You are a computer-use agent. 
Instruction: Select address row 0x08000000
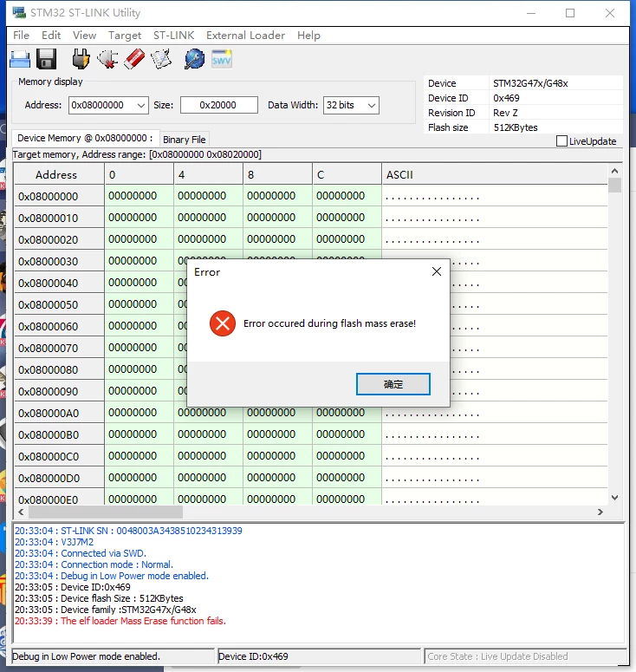coord(59,196)
